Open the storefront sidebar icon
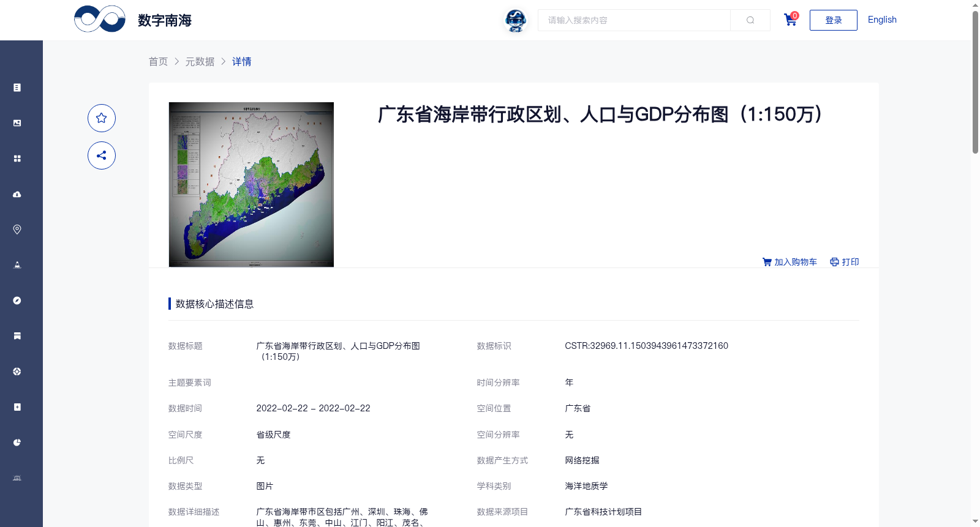Viewport: 980px width, 527px height. [x=17, y=336]
